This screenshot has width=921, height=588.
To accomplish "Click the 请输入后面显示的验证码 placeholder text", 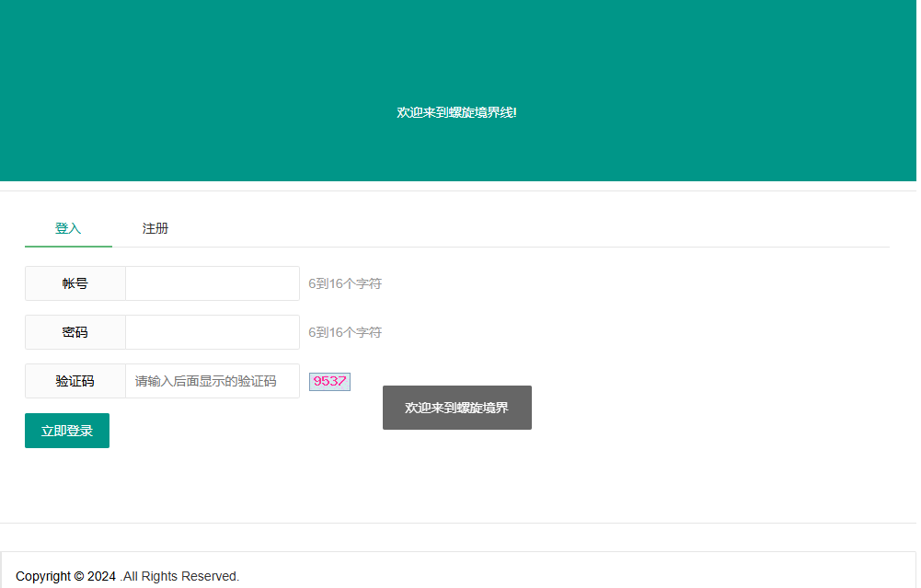I will pos(205,381).
